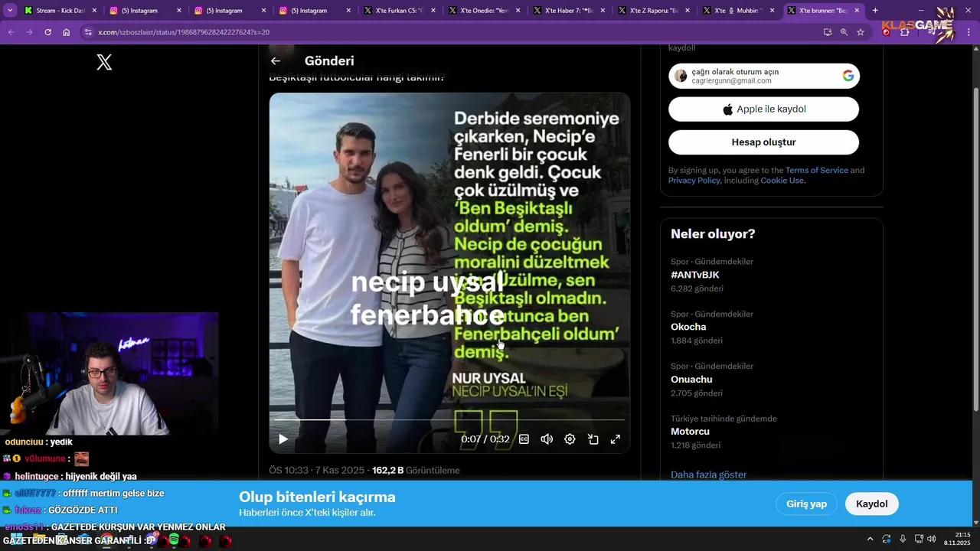Click the Neler oluyor? heading

coord(713,234)
